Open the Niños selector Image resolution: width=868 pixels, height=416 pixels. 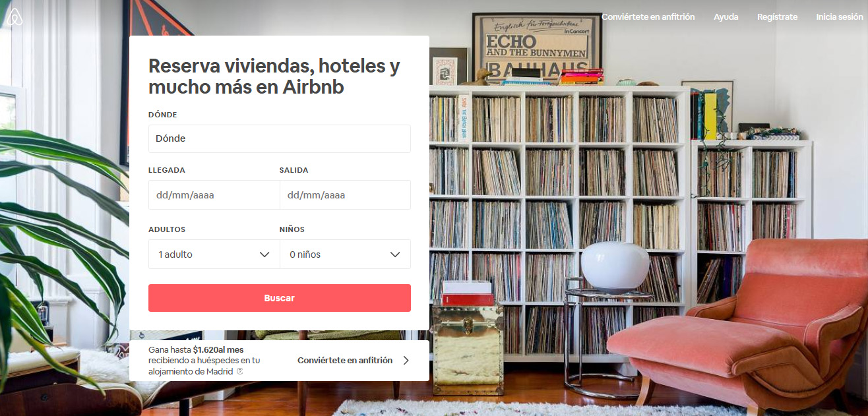coord(345,254)
